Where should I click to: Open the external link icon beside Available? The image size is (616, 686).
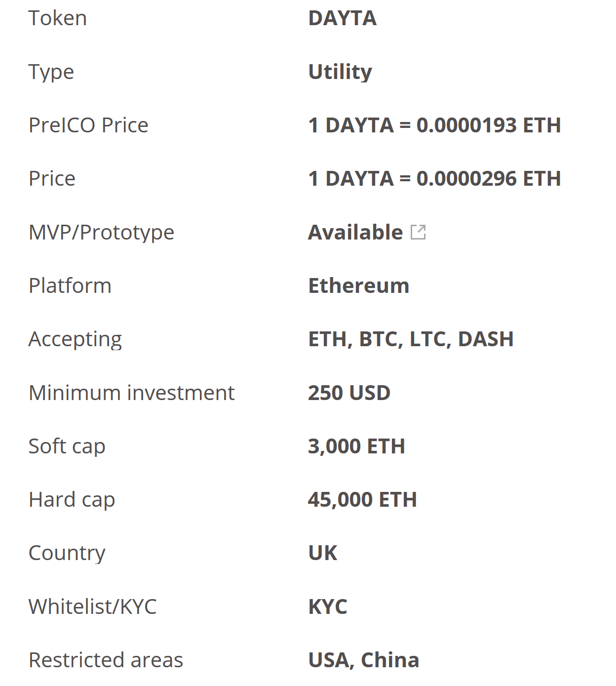(418, 232)
